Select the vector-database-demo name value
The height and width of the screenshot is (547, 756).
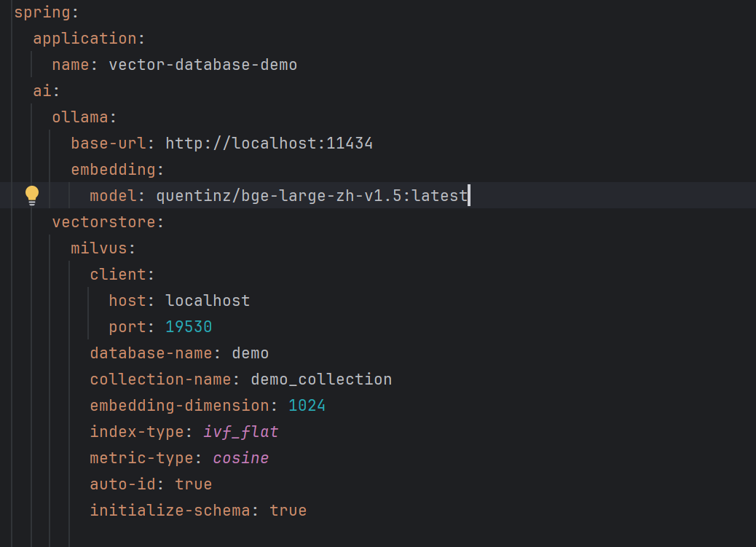[202, 65]
